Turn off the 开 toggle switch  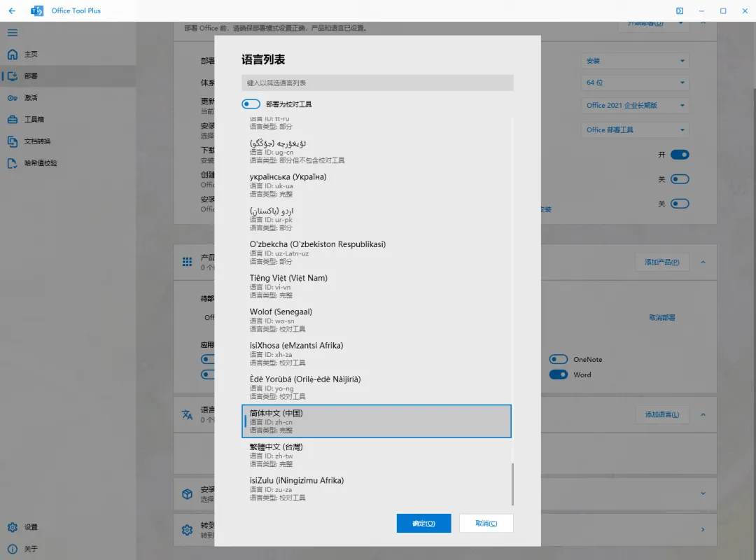680,154
